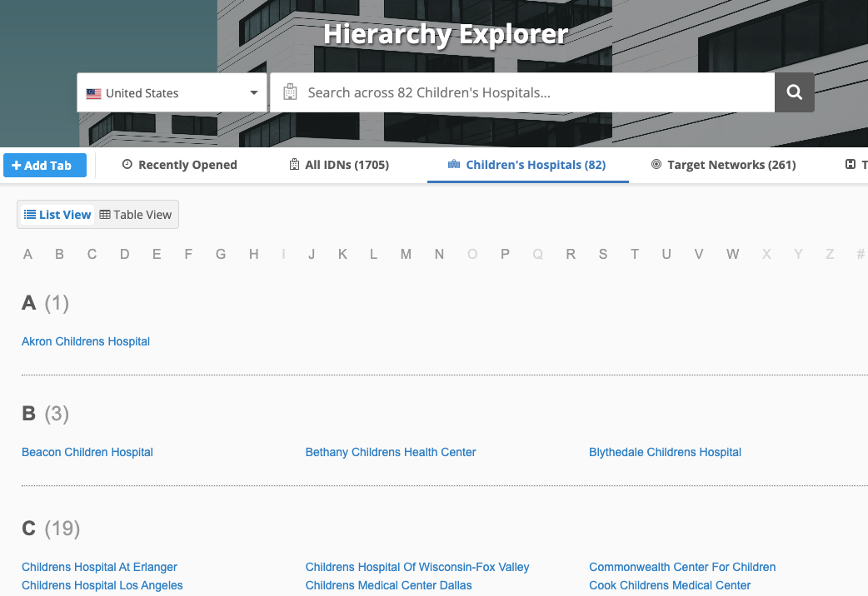Type in the Children's Hospitals search field
The width and height of the screenshot is (868, 596).
pos(533,92)
